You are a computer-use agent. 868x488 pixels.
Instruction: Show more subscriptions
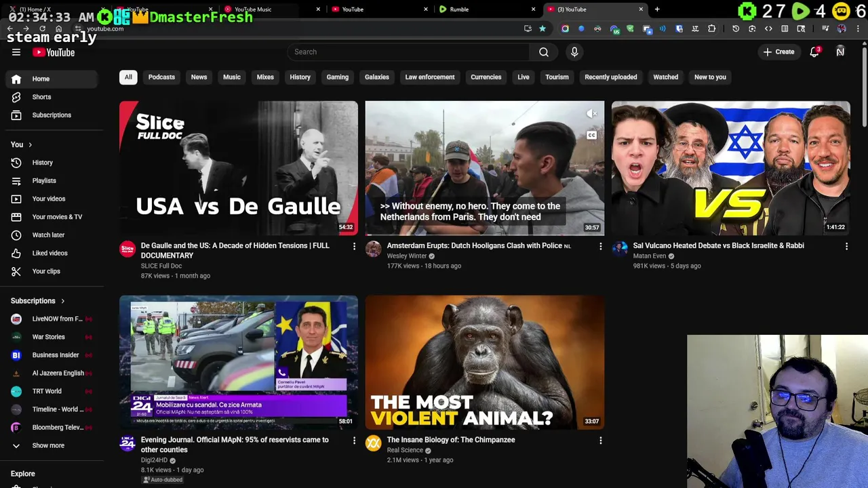[52, 445]
